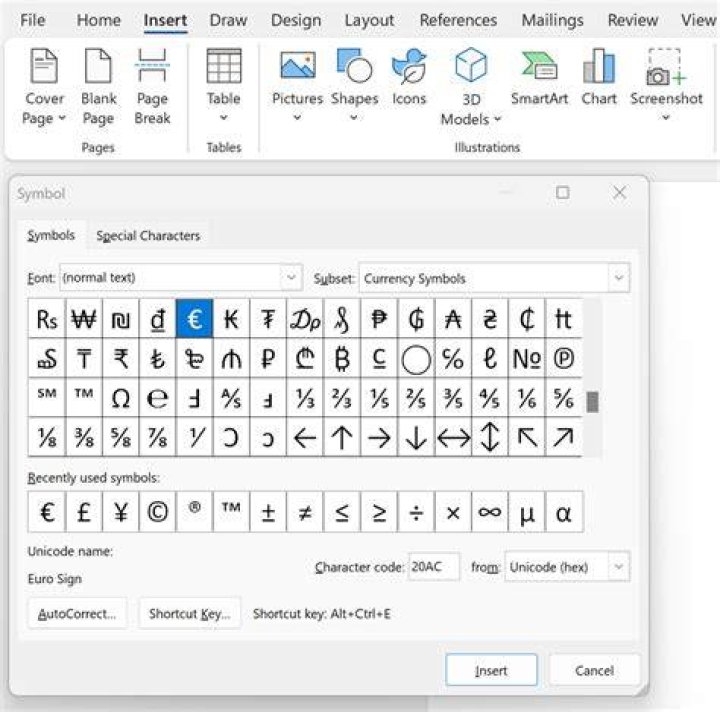Screen dimensions: 720x712
Task: Open 3D Models menu
Action: click(471, 87)
